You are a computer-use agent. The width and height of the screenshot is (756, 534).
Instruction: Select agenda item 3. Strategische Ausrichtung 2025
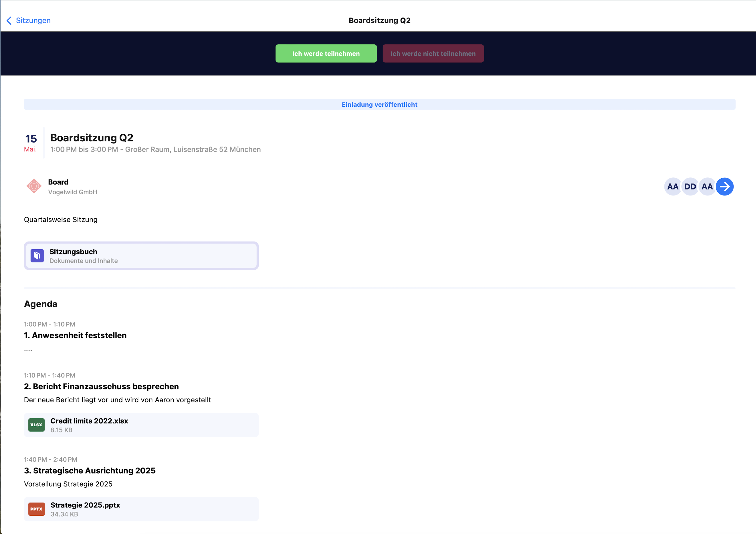pyautogui.click(x=90, y=470)
